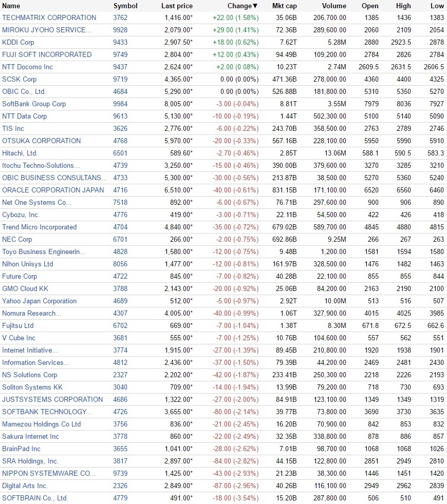The height and width of the screenshot is (504, 447).
Task: Open Fujitsu Ltd company link
Action: coord(18,325)
